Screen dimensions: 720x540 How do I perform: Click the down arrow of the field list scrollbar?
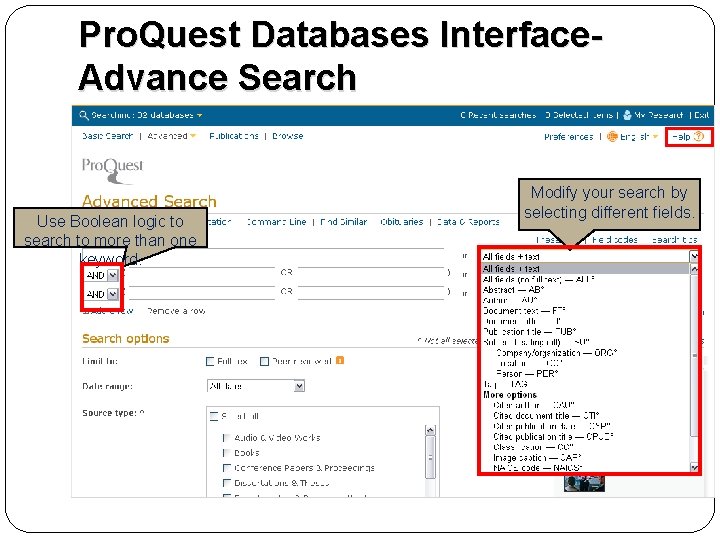click(x=694, y=467)
